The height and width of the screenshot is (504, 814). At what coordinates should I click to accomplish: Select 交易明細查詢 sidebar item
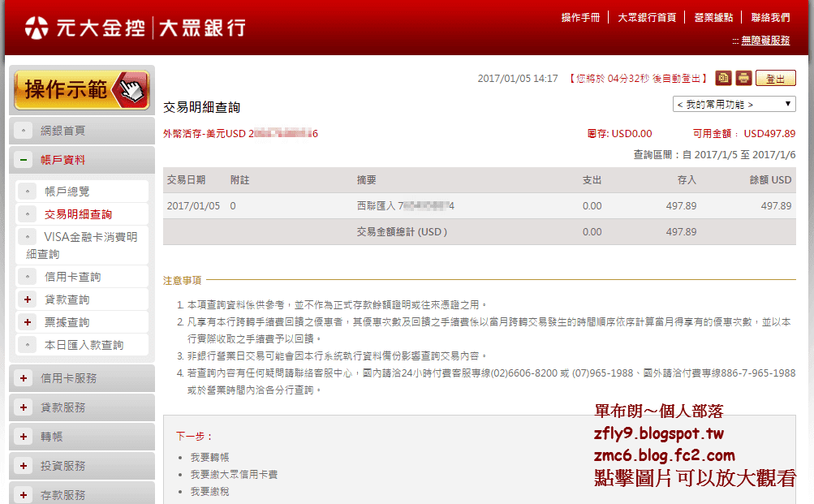tap(82, 214)
